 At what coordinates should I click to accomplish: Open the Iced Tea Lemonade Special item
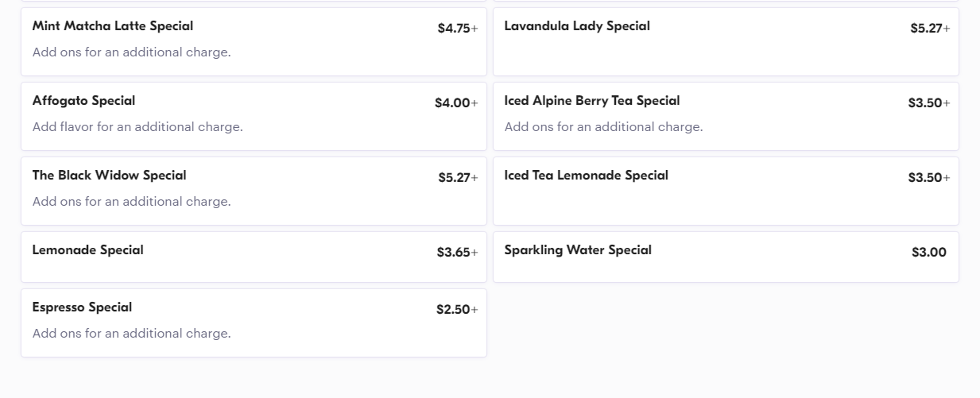tap(586, 176)
